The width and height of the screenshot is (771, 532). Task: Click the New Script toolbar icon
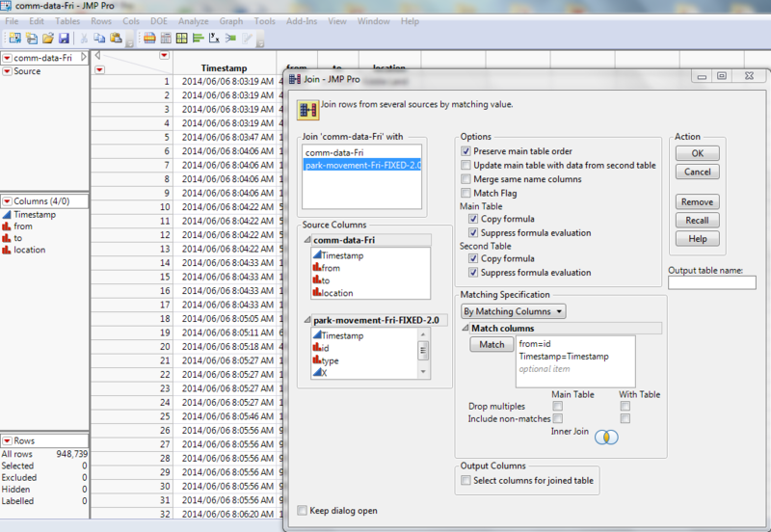click(32, 38)
